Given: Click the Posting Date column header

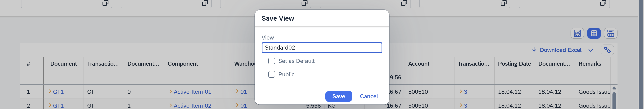Looking at the screenshot, I should [x=514, y=64].
